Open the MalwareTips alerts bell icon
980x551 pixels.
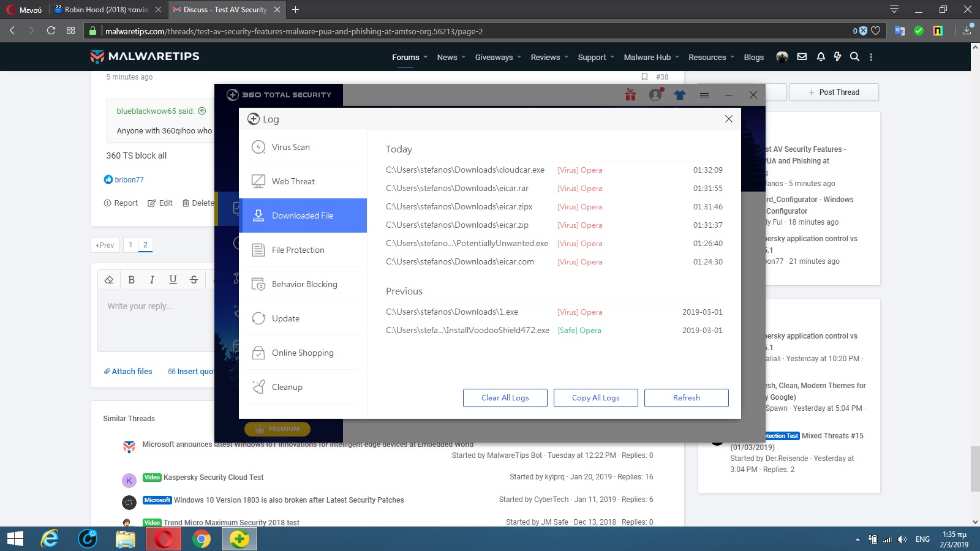pos(821,57)
